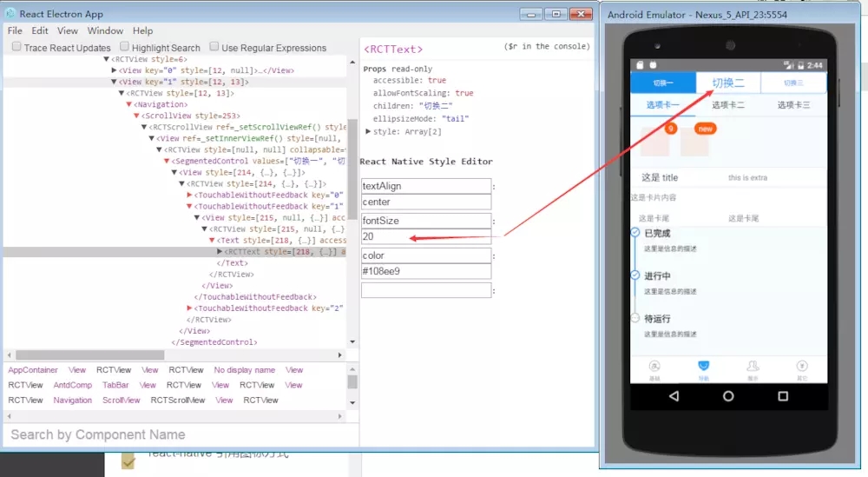Image resolution: width=868 pixels, height=477 pixels.
Task: Click the empty new style property field
Action: click(426, 290)
